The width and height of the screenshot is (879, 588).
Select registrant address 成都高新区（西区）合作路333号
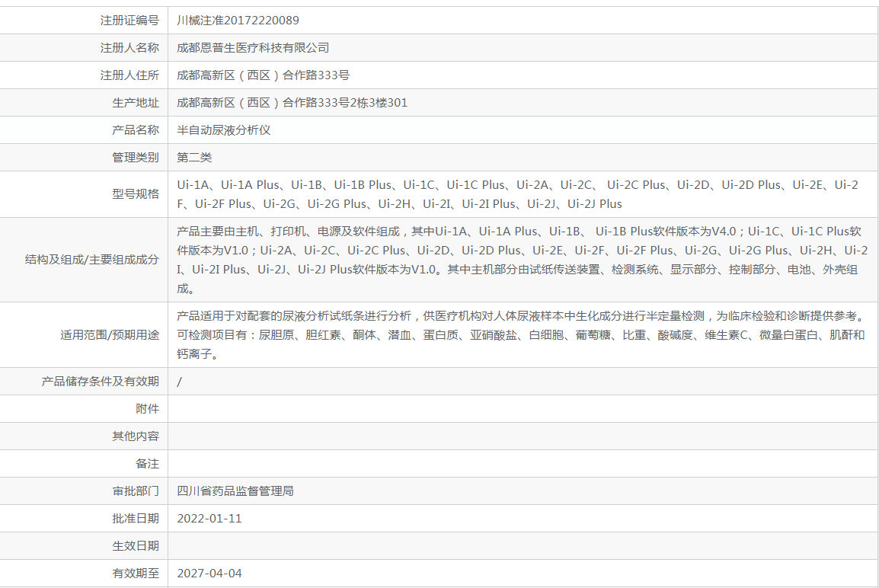point(263,75)
